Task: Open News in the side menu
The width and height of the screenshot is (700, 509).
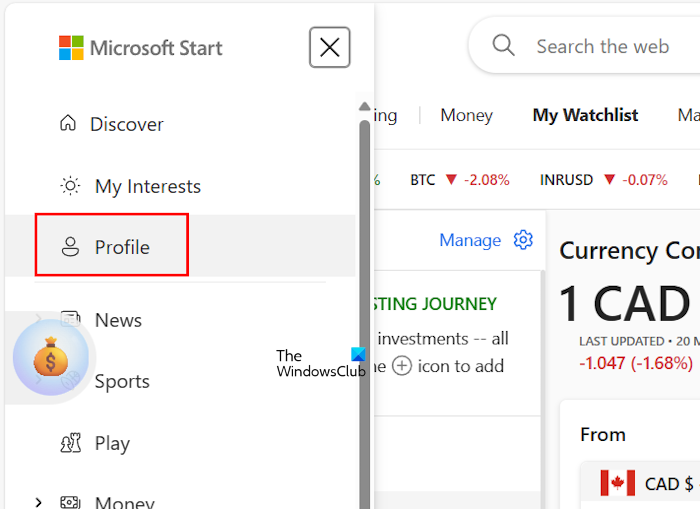Action: 118,320
